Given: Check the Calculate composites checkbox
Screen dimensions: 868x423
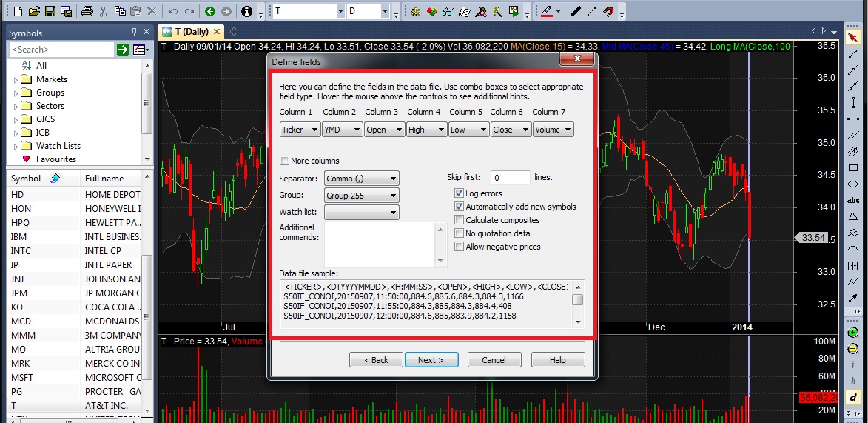Looking at the screenshot, I should point(459,220).
